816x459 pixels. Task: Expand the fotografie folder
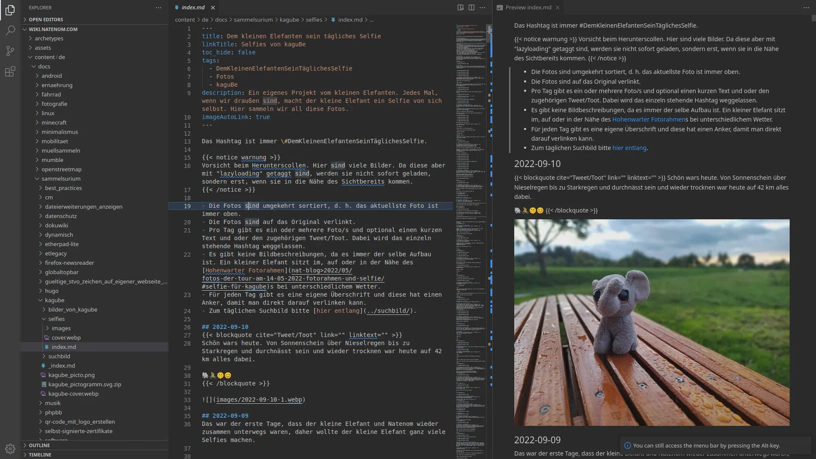[x=54, y=104]
